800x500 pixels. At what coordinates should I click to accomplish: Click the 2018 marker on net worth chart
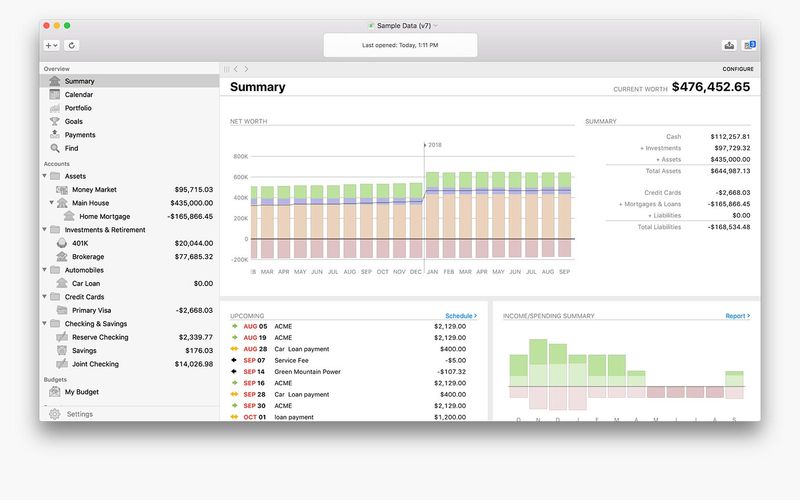(435, 145)
